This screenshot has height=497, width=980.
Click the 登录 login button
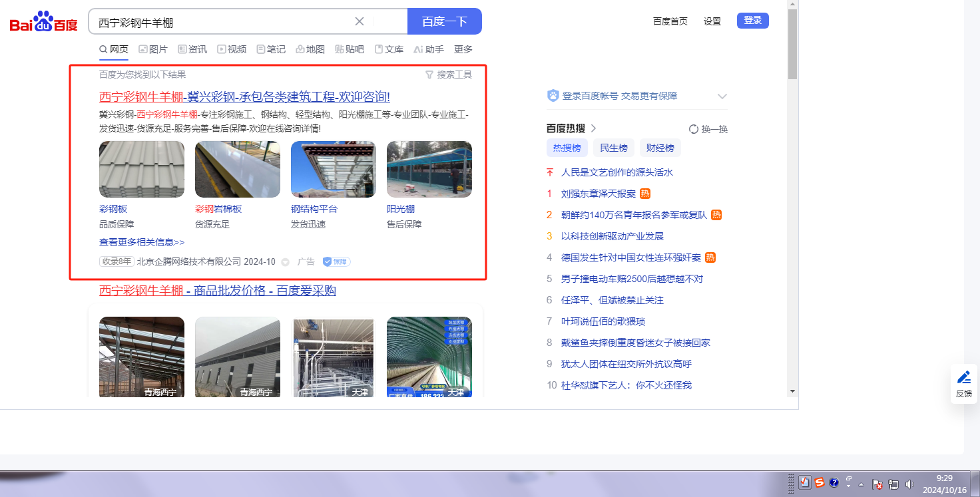click(753, 21)
